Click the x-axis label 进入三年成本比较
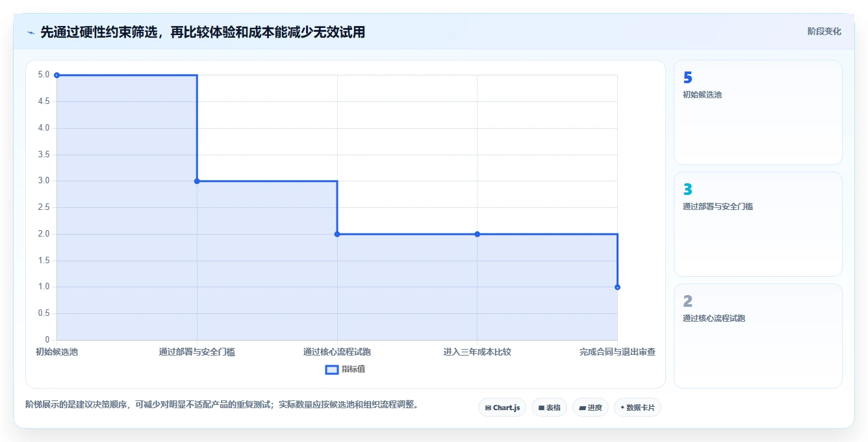This screenshot has width=868, height=442. pyautogui.click(x=477, y=352)
